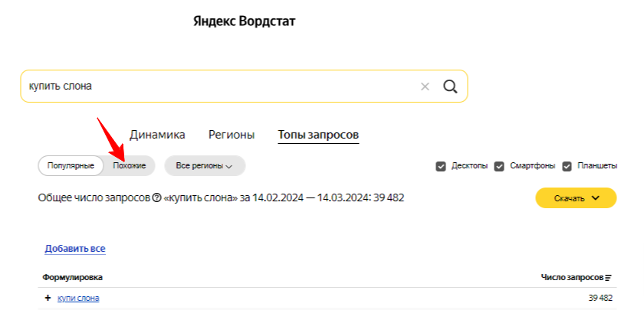Open the Регионы tab
This screenshot has width=644, height=310.
[x=232, y=135]
